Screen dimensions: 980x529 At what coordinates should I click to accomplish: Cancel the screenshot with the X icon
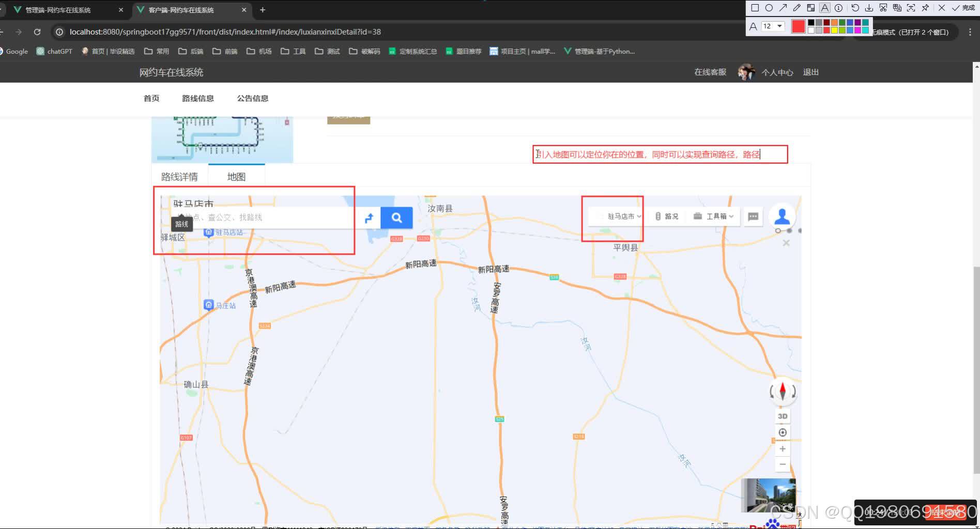pos(942,8)
